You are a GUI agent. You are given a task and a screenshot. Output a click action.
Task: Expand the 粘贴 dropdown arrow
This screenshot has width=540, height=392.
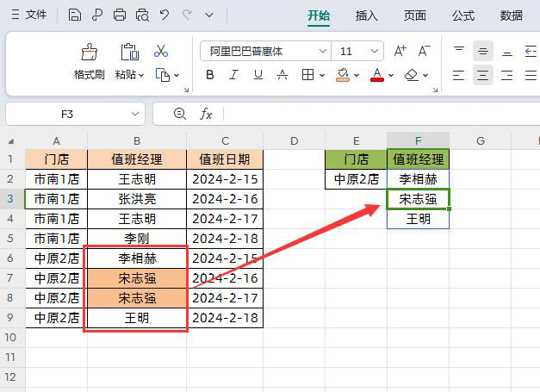pyautogui.click(x=140, y=75)
